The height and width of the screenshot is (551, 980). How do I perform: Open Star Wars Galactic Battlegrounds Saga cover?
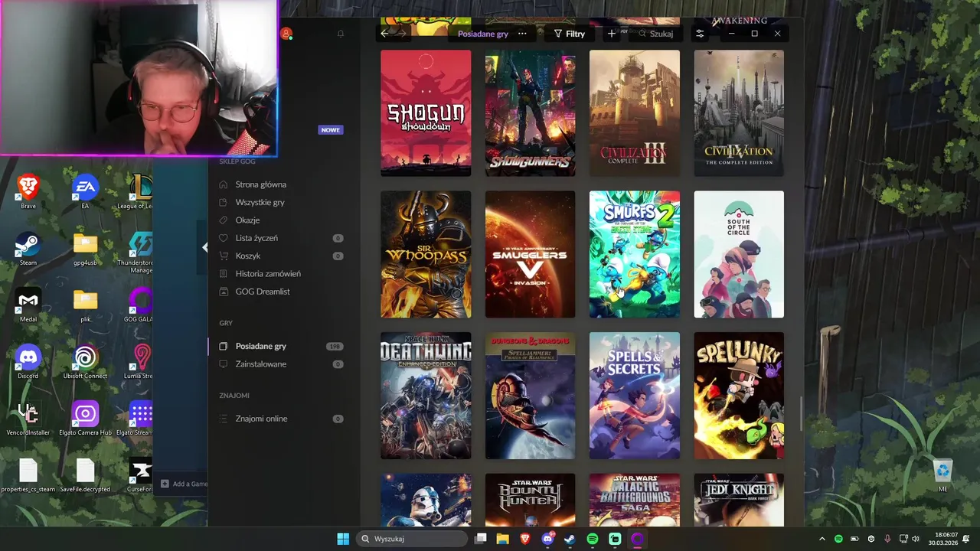[x=634, y=500]
